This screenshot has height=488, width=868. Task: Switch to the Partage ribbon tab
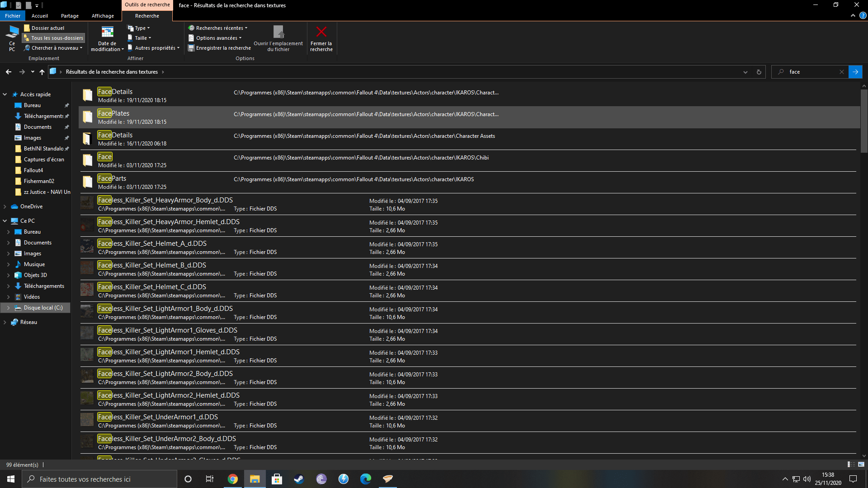pos(70,16)
